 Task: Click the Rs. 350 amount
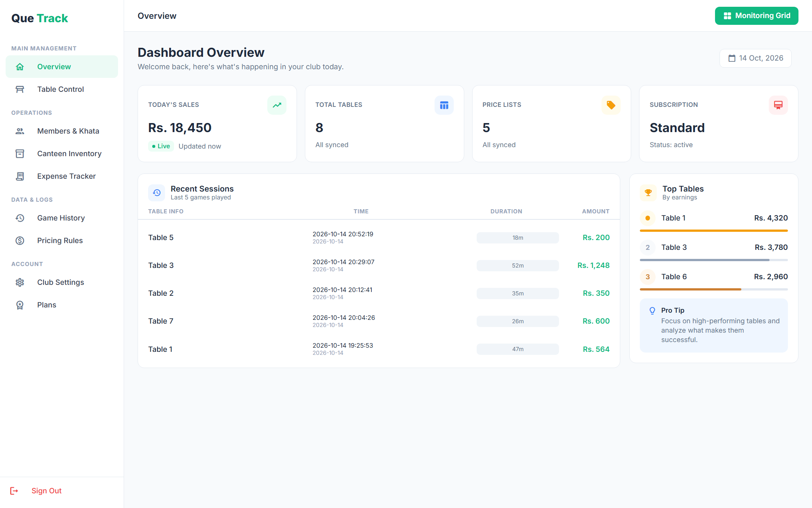[x=596, y=294]
